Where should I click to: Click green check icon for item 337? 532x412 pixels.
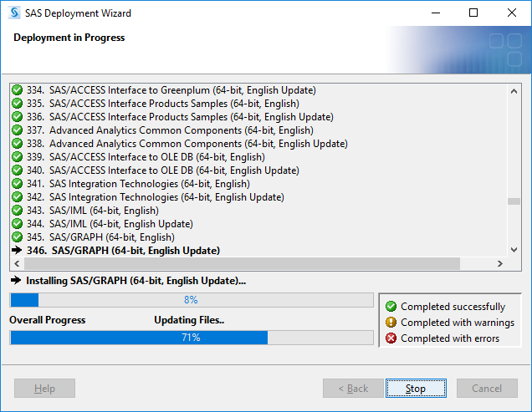[x=17, y=130]
